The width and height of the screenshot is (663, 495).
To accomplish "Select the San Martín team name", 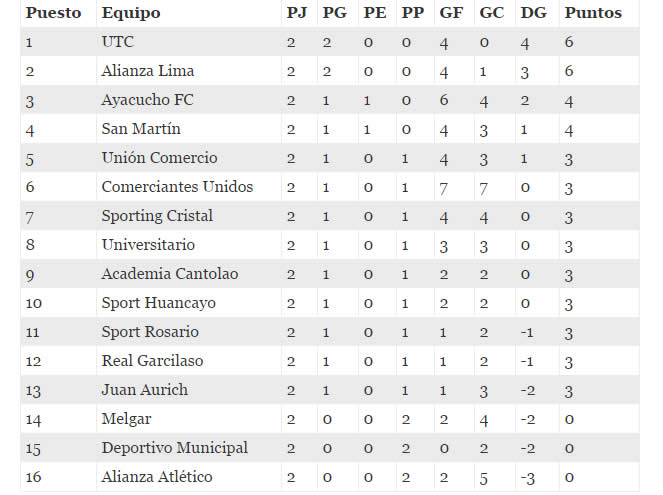I will tap(141, 129).
